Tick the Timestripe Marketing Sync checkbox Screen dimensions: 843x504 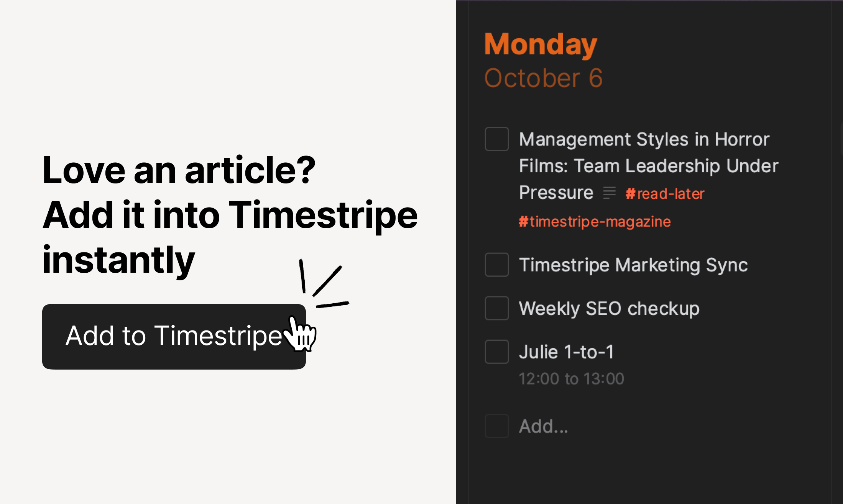(x=496, y=265)
